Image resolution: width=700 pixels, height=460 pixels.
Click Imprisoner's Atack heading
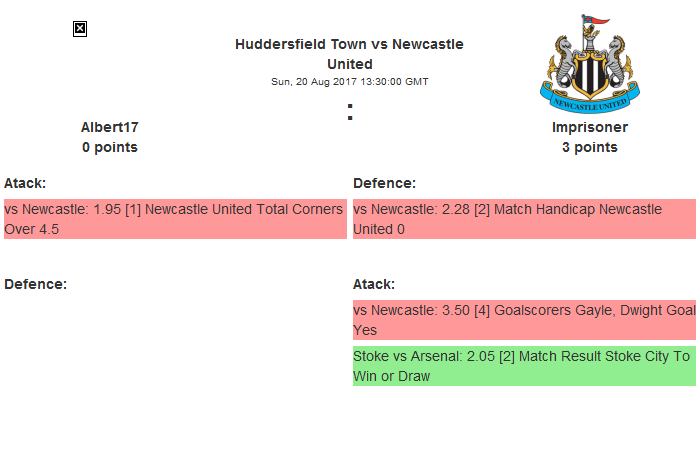(374, 284)
